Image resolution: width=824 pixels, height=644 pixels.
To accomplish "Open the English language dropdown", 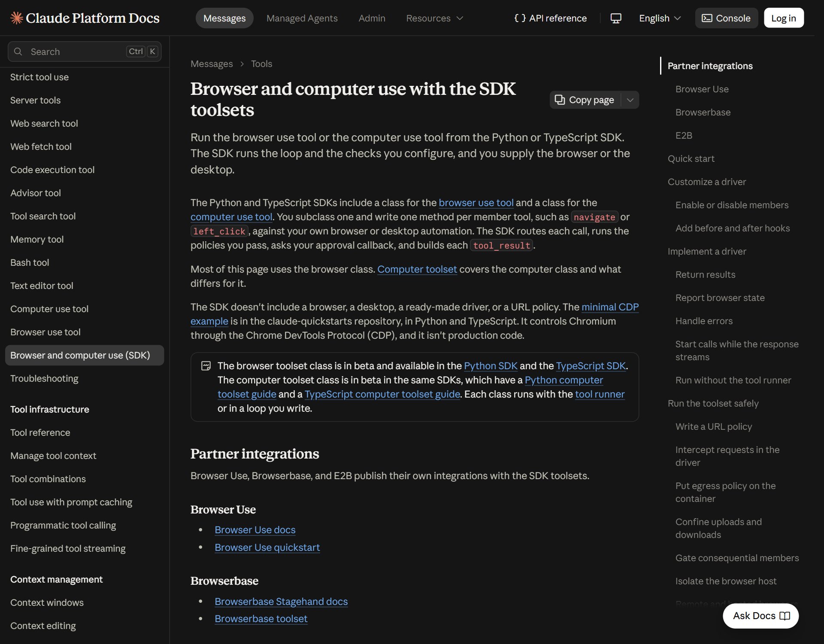I will [660, 18].
